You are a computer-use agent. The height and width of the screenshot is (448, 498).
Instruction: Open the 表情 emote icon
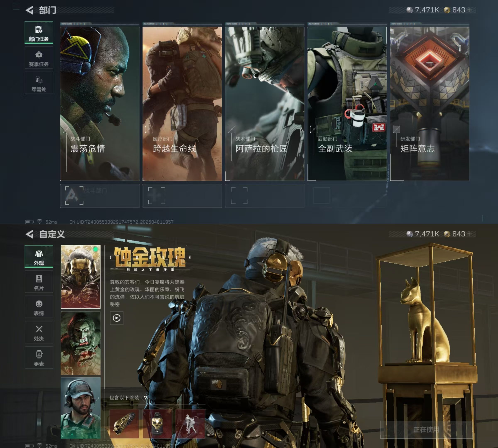click(39, 307)
